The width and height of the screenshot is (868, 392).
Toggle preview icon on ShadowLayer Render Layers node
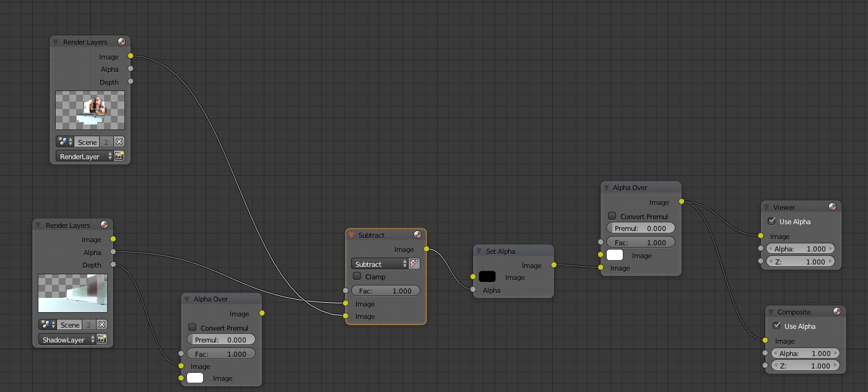tap(104, 225)
